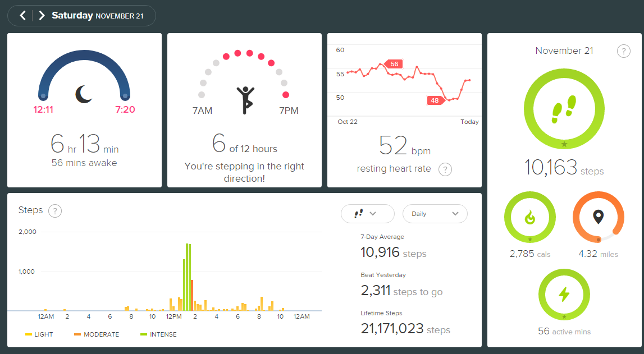This screenshot has width=644, height=354.
Task: Click the orange moderate step bar
Action: click(x=192, y=295)
